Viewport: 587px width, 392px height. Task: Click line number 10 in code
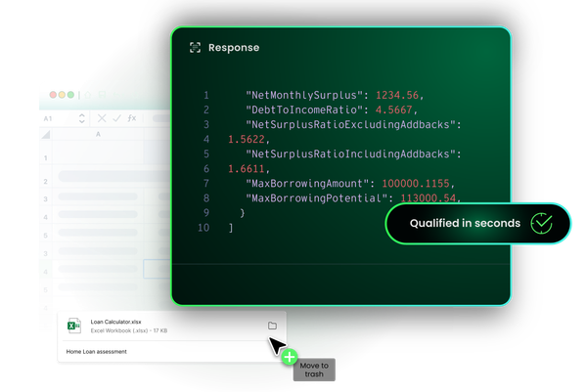click(203, 228)
